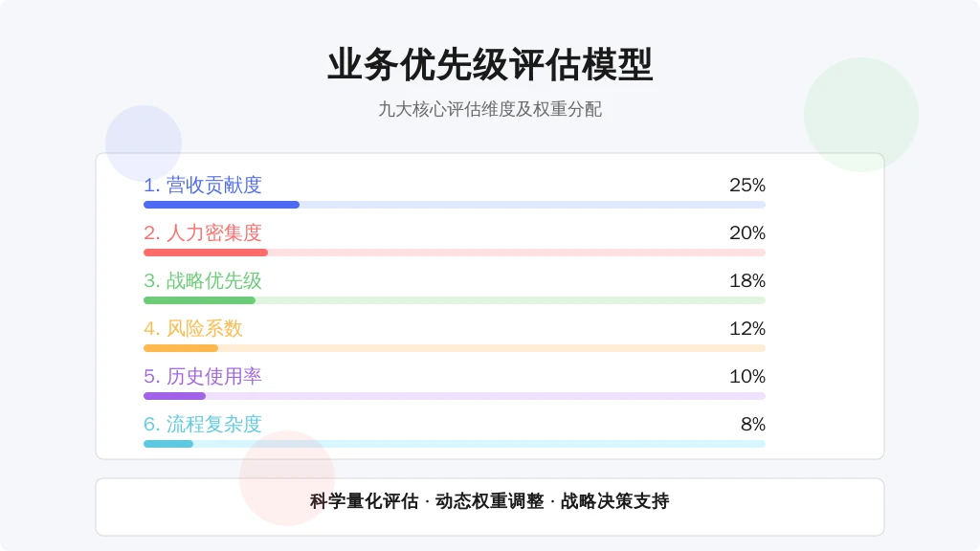Select the 3. 战略优先级 label
The image size is (980, 551).
[203, 280]
